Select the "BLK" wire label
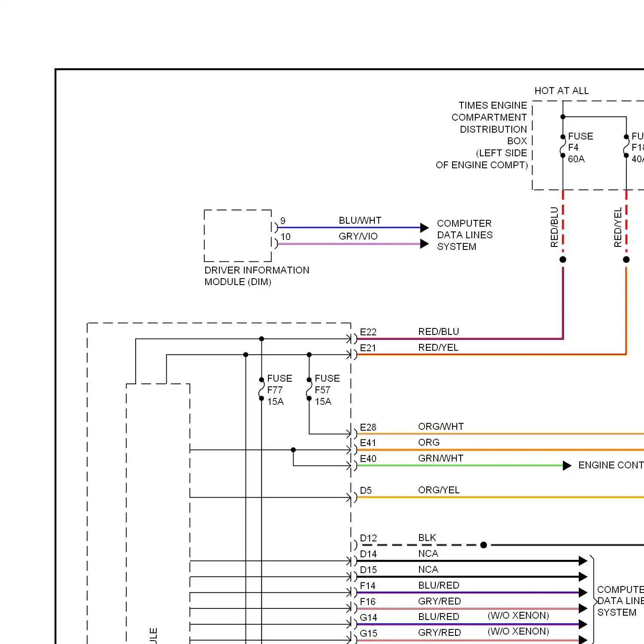The height and width of the screenshot is (644, 644). click(427, 538)
